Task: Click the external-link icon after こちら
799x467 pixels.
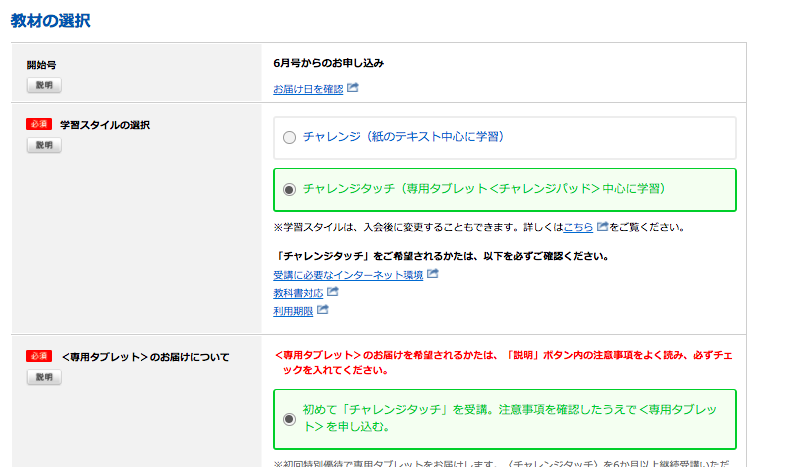Action: tap(602, 227)
